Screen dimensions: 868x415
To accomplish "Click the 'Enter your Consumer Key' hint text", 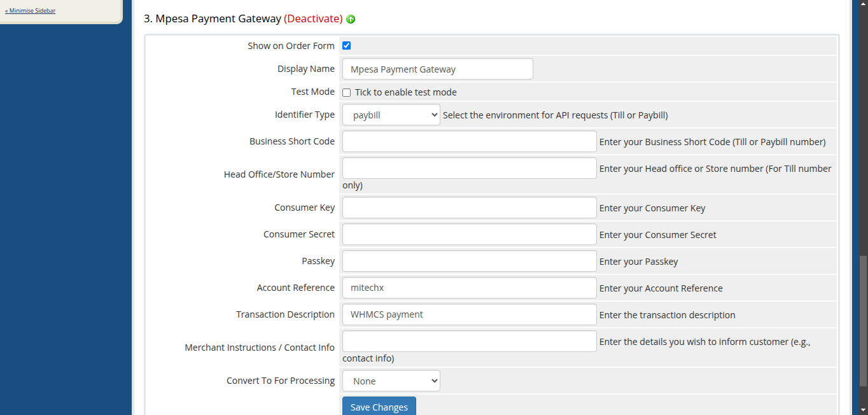I will (652, 208).
